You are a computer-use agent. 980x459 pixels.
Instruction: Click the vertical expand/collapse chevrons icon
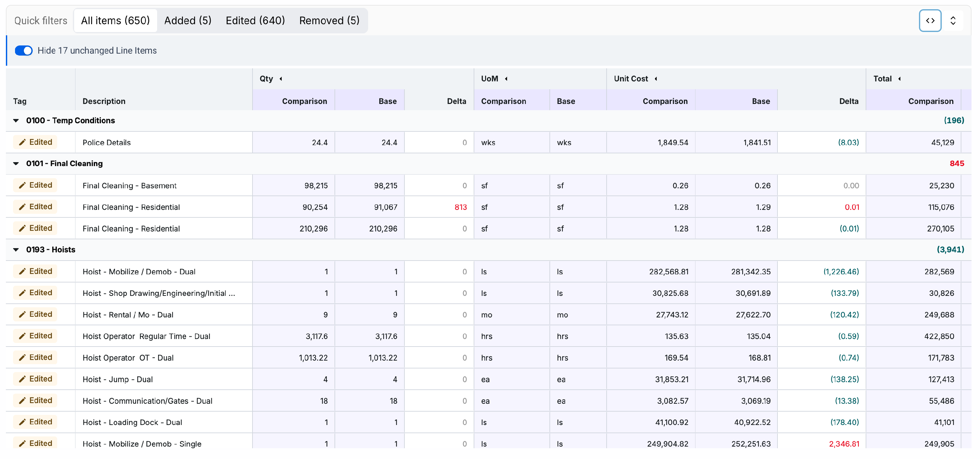953,21
